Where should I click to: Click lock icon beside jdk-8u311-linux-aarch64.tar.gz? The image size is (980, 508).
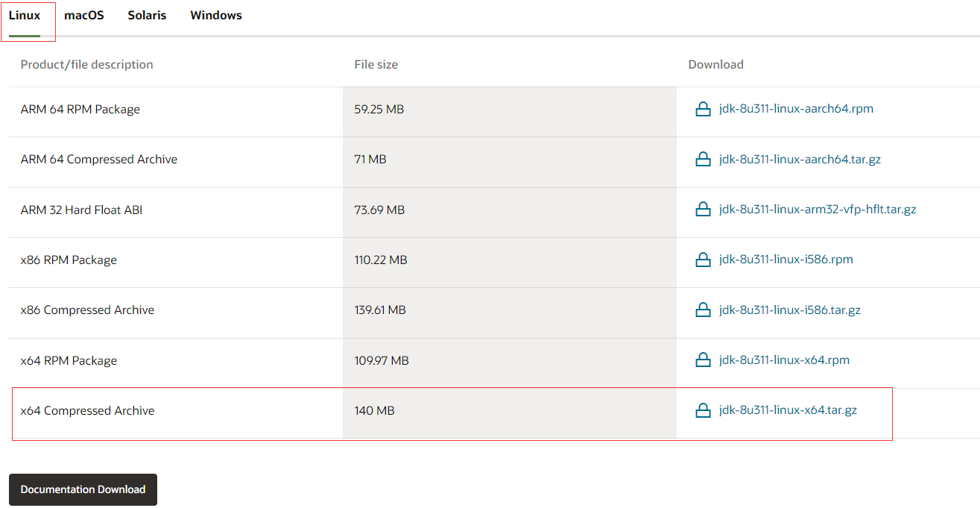702,160
